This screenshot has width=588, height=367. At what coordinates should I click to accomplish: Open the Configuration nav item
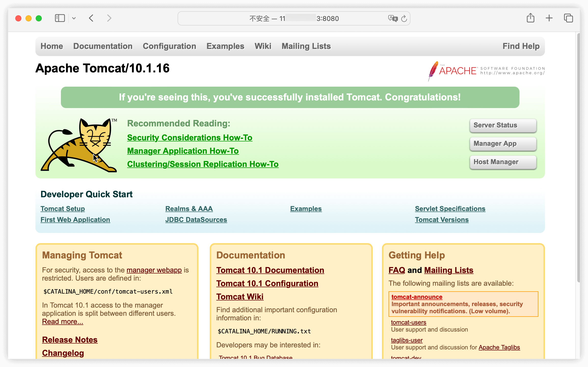pos(169,46)
